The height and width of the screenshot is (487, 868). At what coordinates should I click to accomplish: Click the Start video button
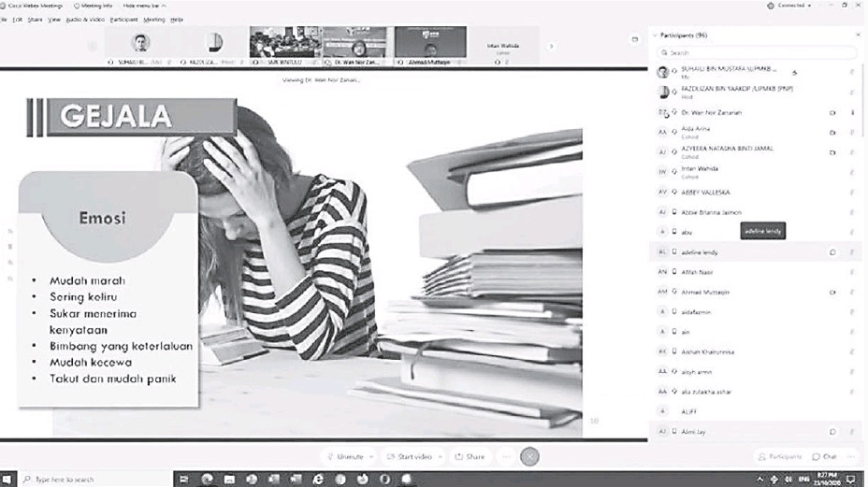[409, 456]
